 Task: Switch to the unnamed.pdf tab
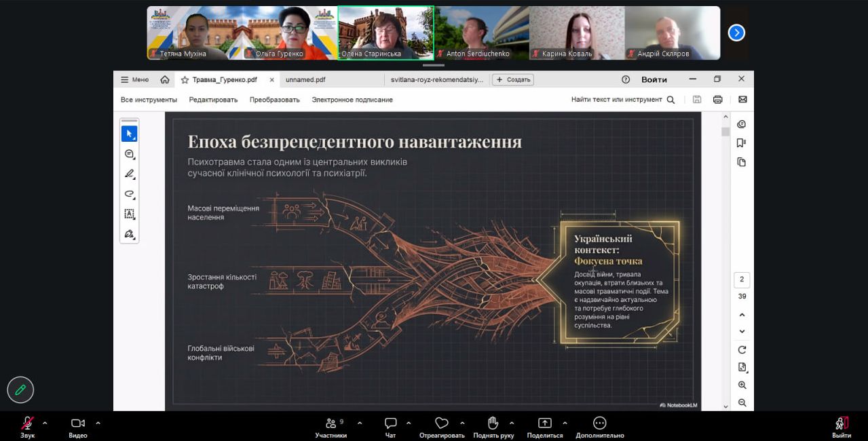click(x=305, y=79)
